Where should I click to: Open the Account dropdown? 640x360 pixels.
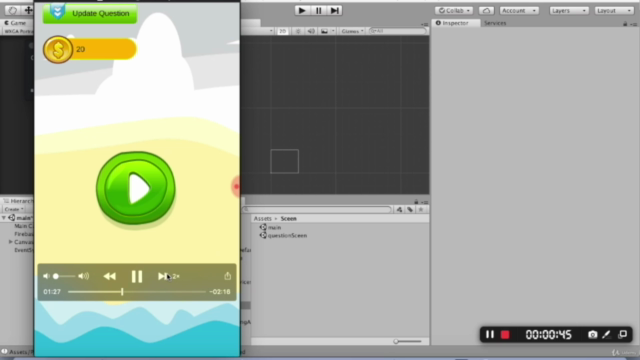(x=519, y=11)
